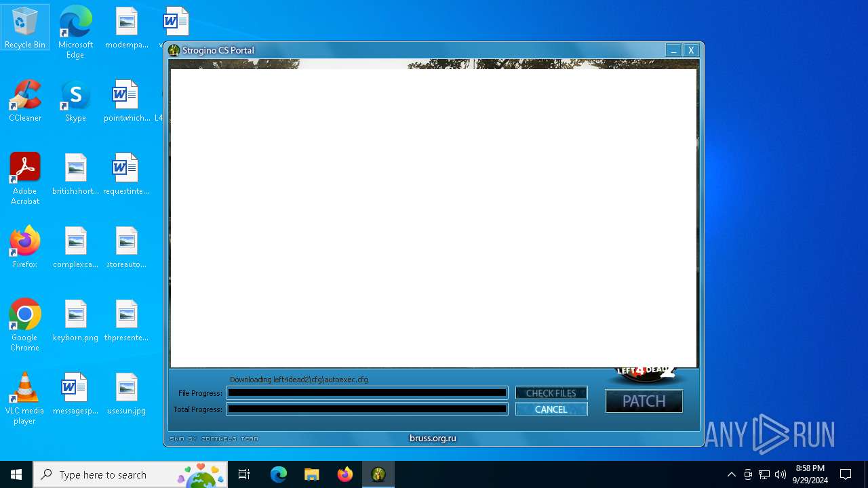Minimize the Strogino CS Portal window

[x=673, y=50]
